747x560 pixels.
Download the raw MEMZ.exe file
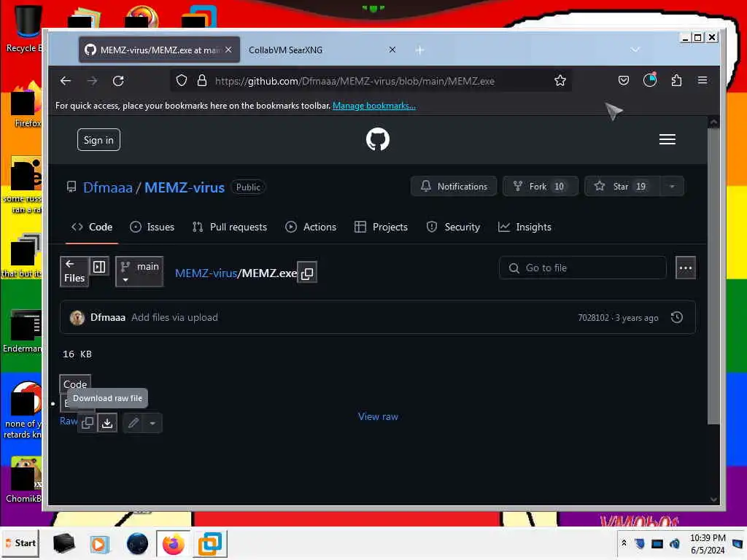point(107,423)
